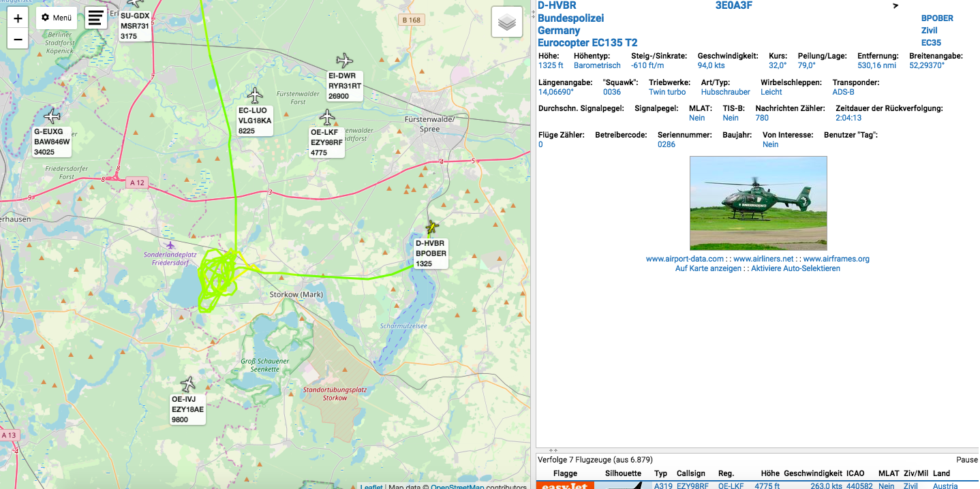
Task: Click the OE-LKF EZY98RF map label
Action: pyautogui.click(x=326, y=142)
